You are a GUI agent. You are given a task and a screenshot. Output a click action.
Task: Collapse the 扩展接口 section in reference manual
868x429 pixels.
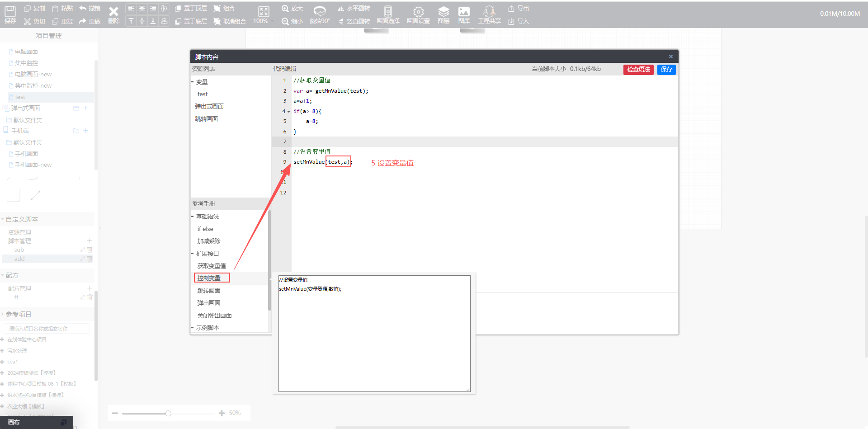(x=192, y=254)
